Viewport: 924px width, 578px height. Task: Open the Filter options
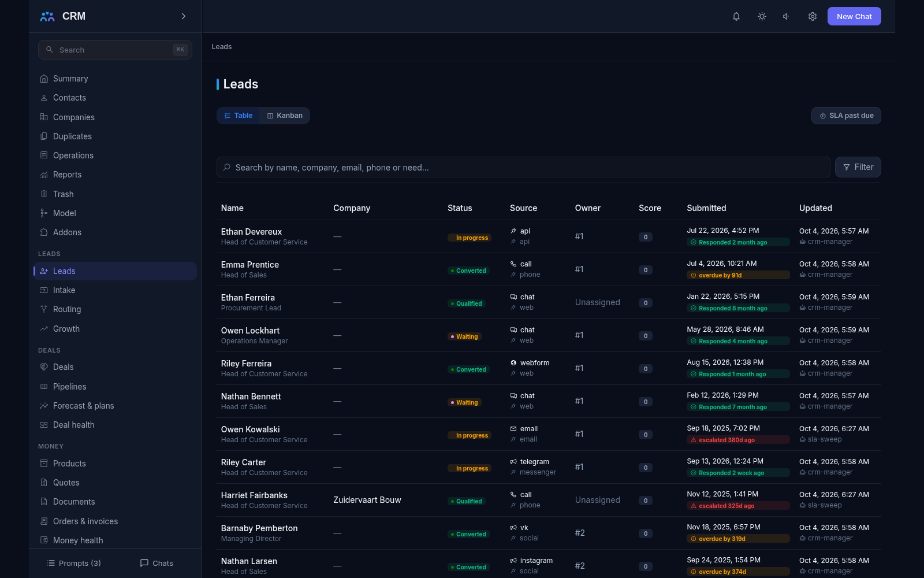tap(858, 167)
